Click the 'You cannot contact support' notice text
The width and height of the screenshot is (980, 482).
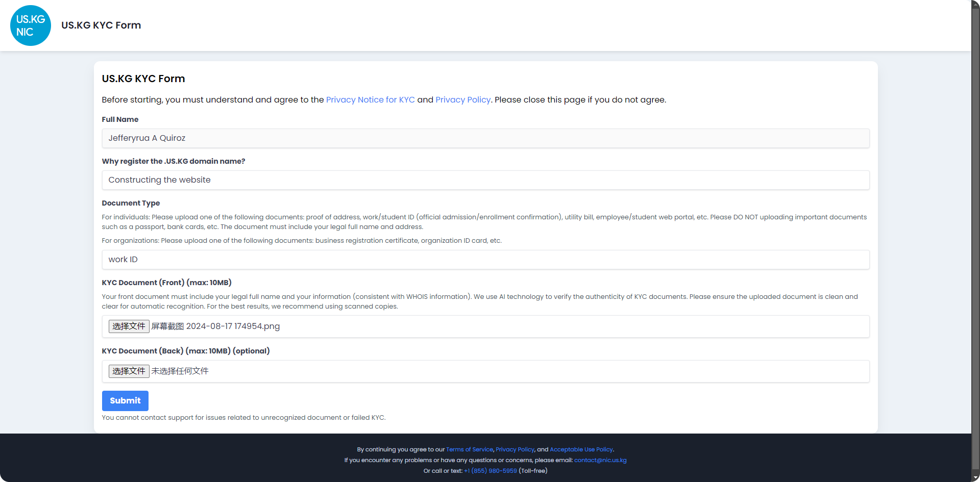click(x=243, y=418)
